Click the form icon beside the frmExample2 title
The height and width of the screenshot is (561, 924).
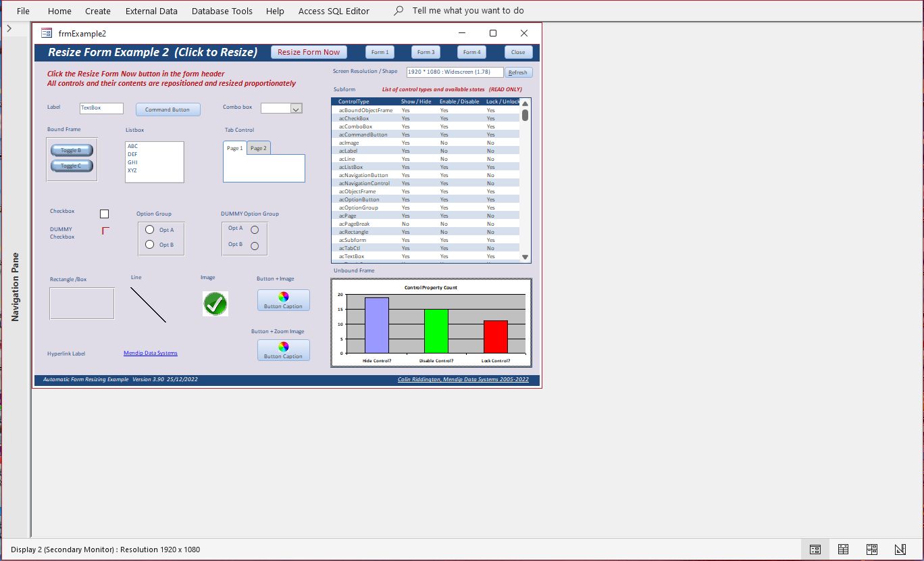click(47, 33)
